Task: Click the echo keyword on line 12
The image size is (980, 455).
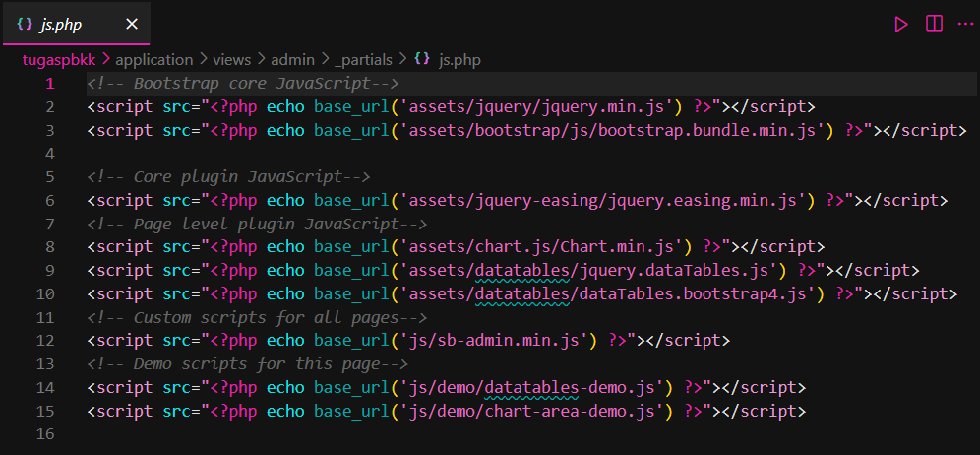Action: point(285,341)
